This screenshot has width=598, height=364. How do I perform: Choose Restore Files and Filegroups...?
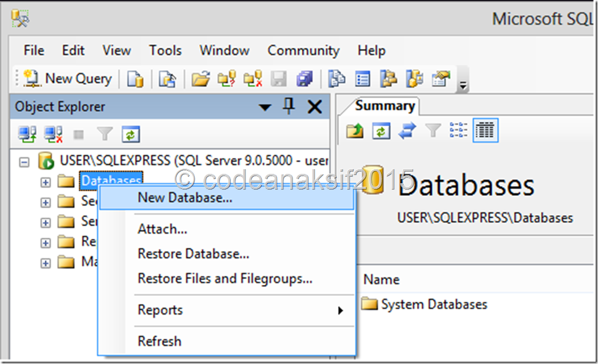tap(226, 279)
